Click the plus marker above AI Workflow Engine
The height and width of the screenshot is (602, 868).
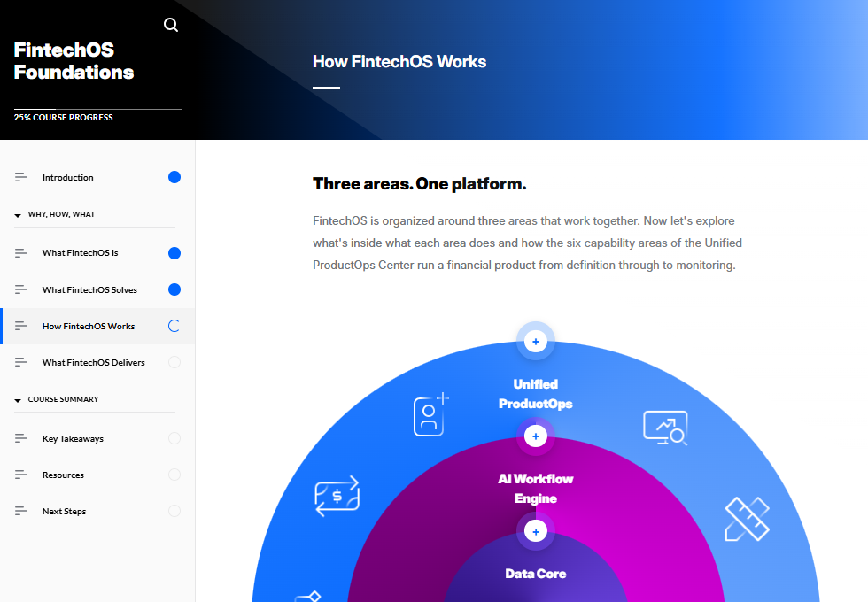(535, 436)
